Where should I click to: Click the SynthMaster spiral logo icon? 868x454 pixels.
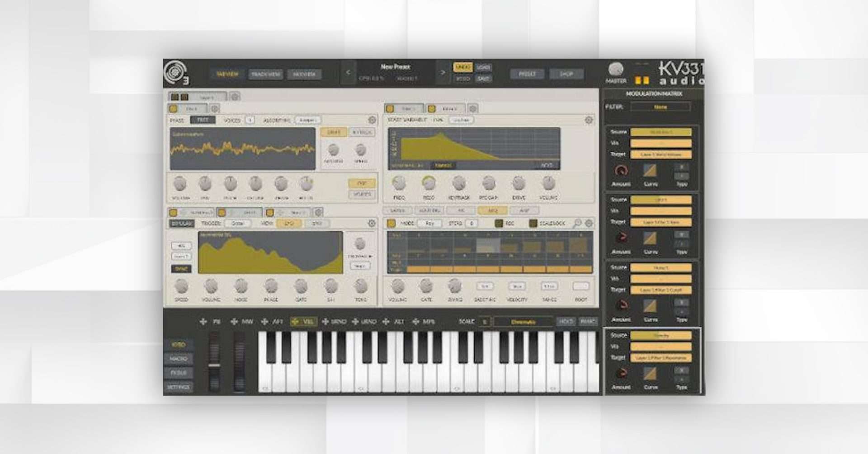175,72
